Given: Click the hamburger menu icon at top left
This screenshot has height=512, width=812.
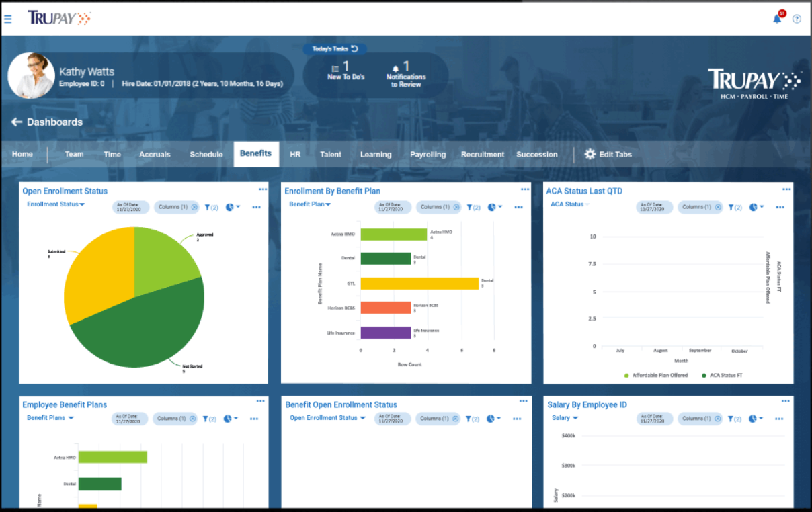Looking at the screenshot, I should pyautogui.click(x=8, y=18).
